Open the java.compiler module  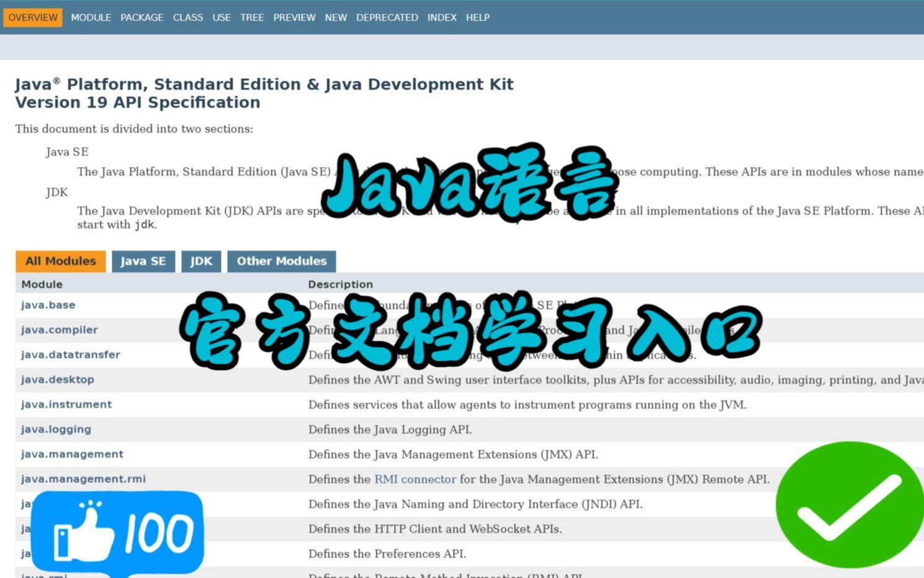(x=59, y=330)
